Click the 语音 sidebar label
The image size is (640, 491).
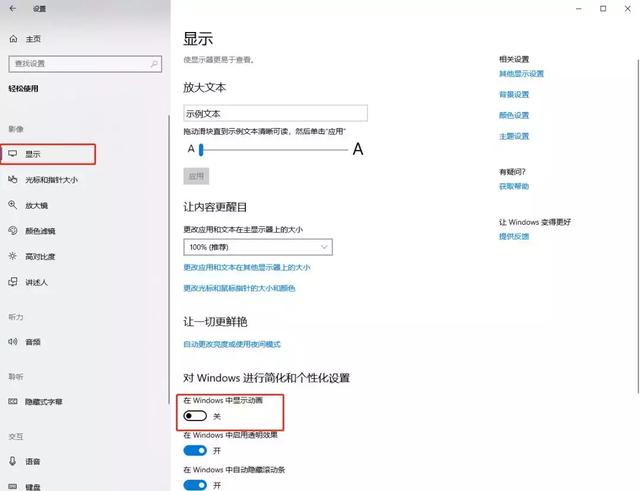(x=33, y=462)
